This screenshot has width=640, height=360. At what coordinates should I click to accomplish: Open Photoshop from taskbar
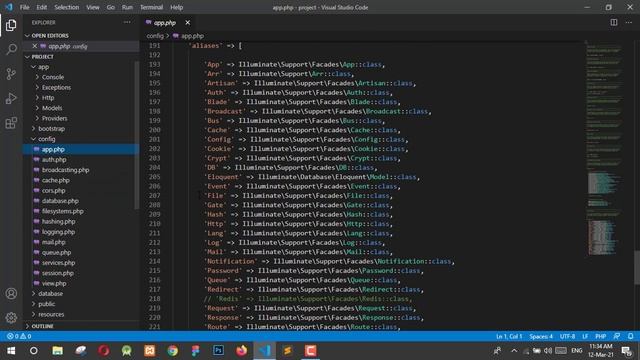[x=218, y=351]
